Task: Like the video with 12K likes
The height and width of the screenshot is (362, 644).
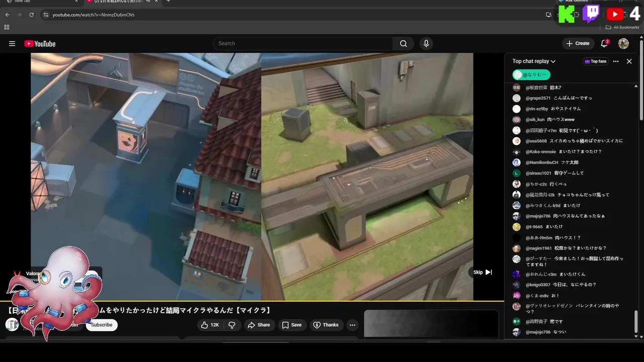Action: tap(210, 325)
